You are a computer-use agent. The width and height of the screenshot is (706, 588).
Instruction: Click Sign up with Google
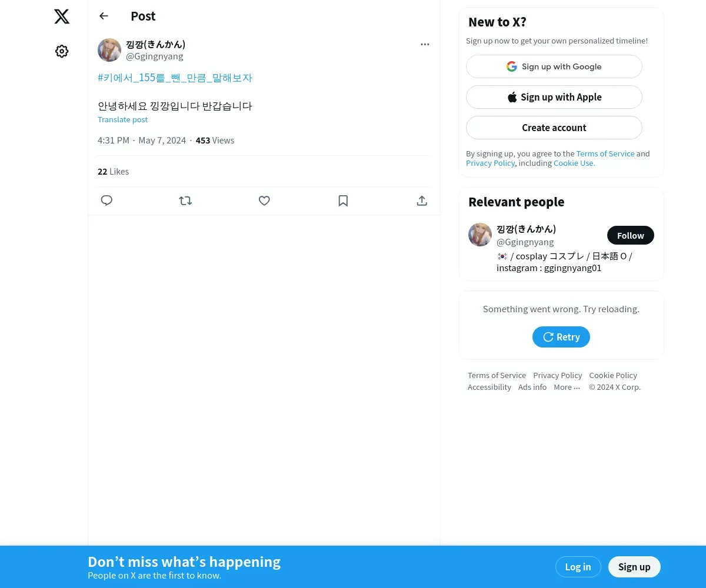pyautogui.click(x=554, y=66)
